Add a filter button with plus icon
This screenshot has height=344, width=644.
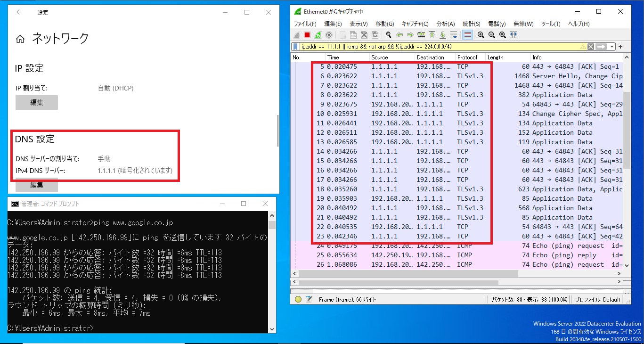coord(620,47)
